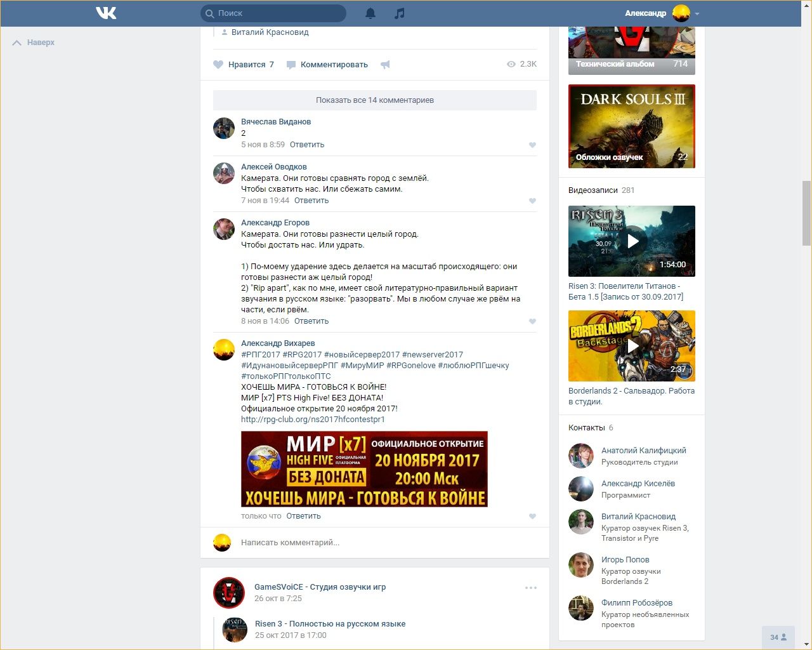This screenshot has height=650, width=812.
Task: Like Александр Егоров's comment heart
Action: 532,321
